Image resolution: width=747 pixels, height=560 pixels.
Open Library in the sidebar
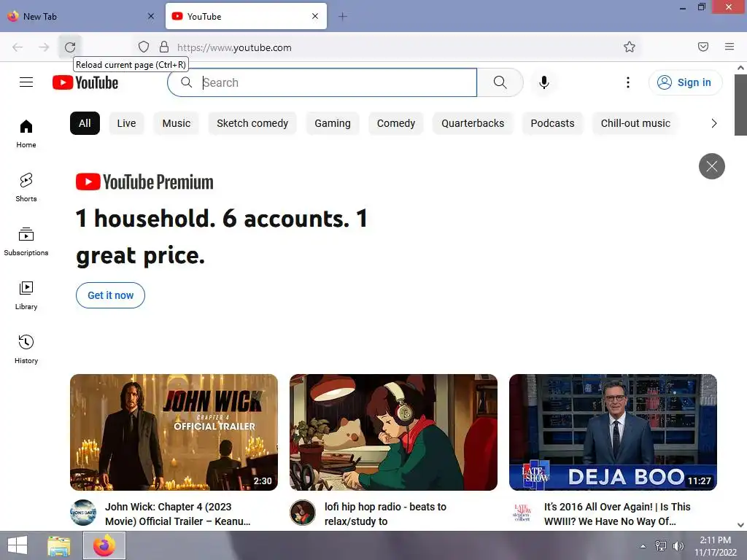coord(26,295)
